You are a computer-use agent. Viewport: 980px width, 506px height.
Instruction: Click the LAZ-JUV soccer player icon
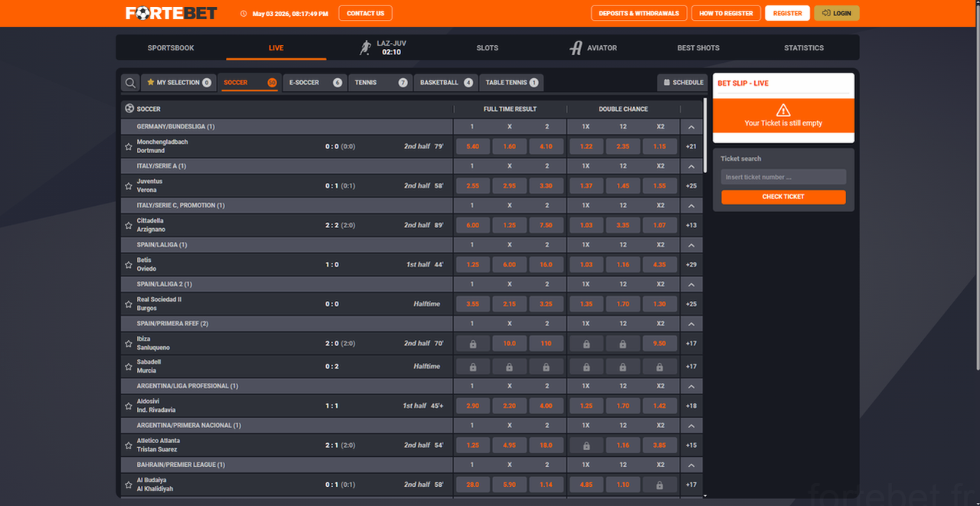click(x=366, y=47)
